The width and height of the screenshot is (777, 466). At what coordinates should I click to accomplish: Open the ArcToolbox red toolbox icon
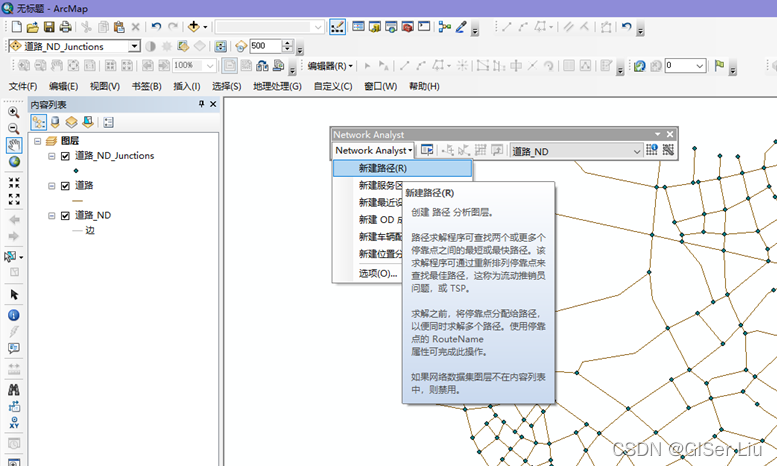click(407, 27)
